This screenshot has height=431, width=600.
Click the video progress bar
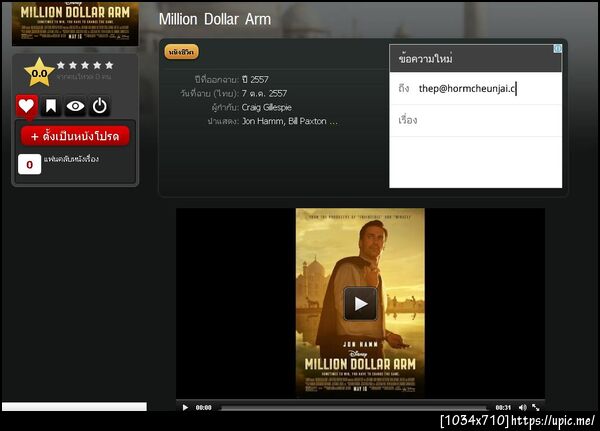click(354, 408)
